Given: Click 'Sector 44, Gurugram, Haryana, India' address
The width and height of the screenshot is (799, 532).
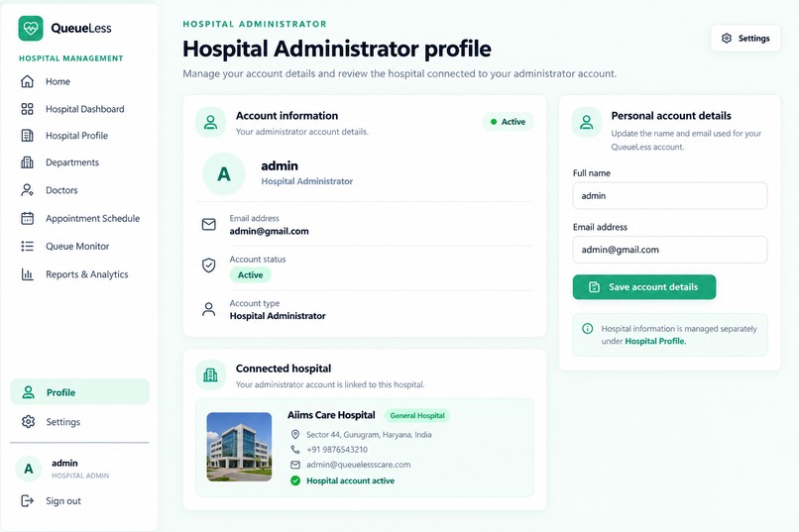Looking at the screenshot, I should click(x=369, y=434).
